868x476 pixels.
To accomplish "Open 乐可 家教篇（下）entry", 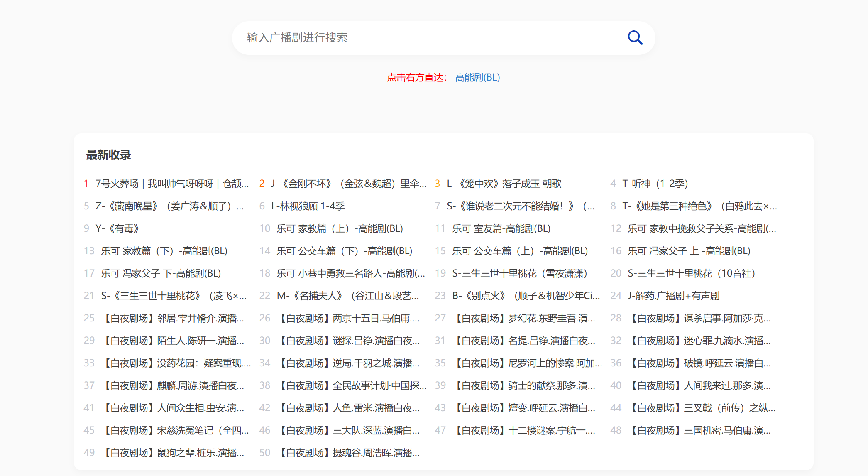I will click(x=164, y=251).
